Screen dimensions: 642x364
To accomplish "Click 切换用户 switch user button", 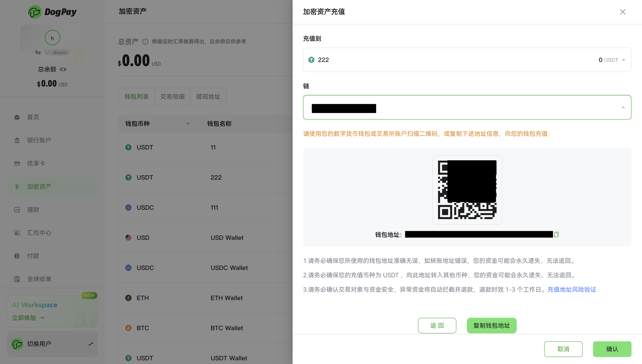I will tap(52, 344).
